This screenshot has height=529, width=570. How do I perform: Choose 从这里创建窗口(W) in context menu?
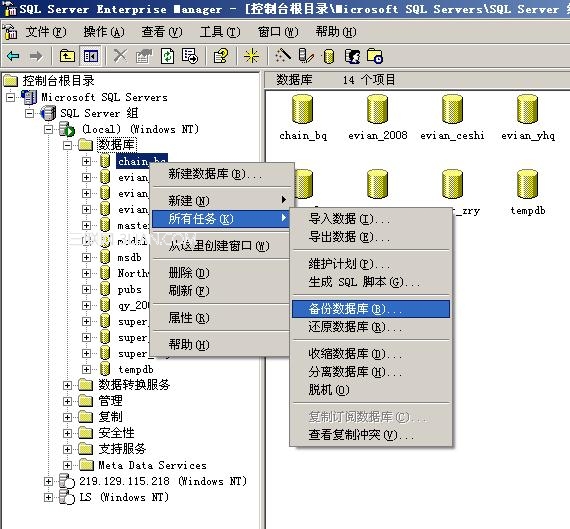pyautogui.click(x=221, y=246)
